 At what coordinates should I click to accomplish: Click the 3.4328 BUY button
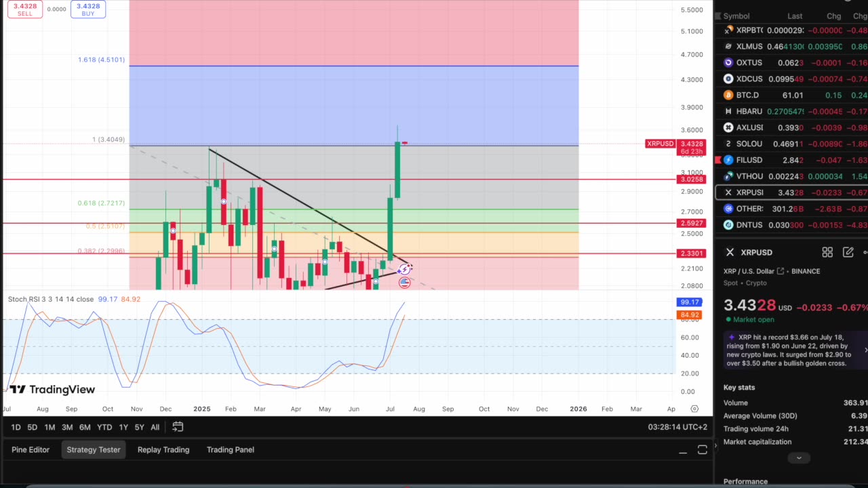point(88,9)
